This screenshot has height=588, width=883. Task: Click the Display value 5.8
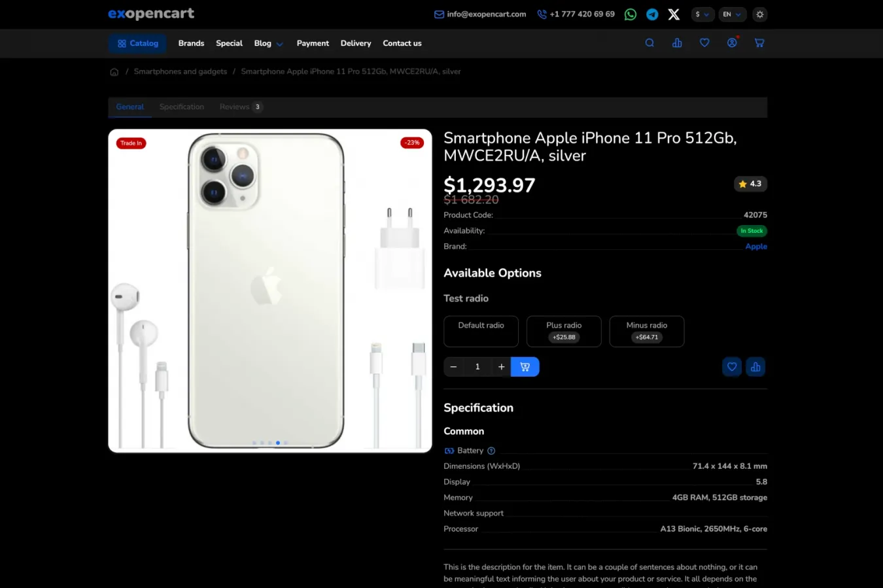pyautogui.click(x=761, y=482)
